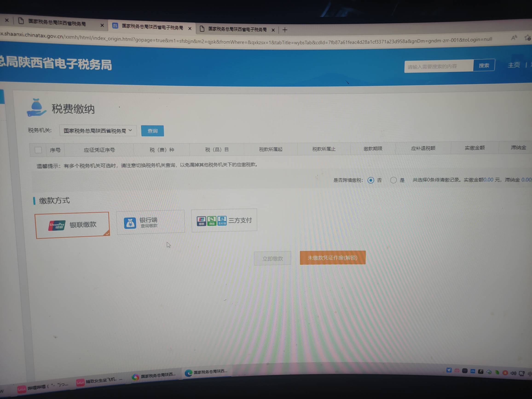Open Bilibili from the system tray
The image size is (532, 399).
tap(457, 371)
